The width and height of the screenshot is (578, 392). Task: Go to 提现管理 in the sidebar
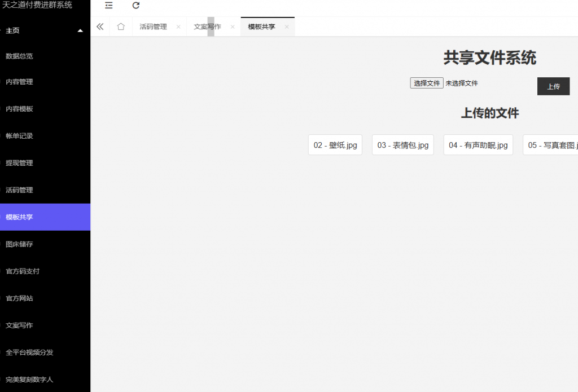19,163
